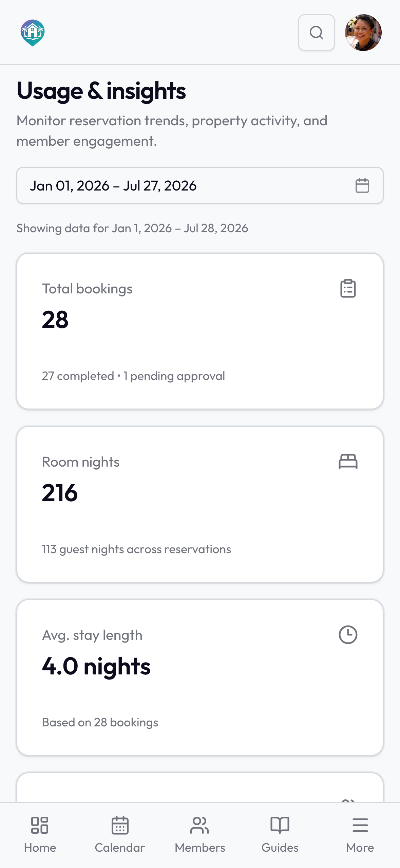Go to the Home tab
Image resolution: width=400 pixels, height=868 pixels.
(x=40, y=835)
